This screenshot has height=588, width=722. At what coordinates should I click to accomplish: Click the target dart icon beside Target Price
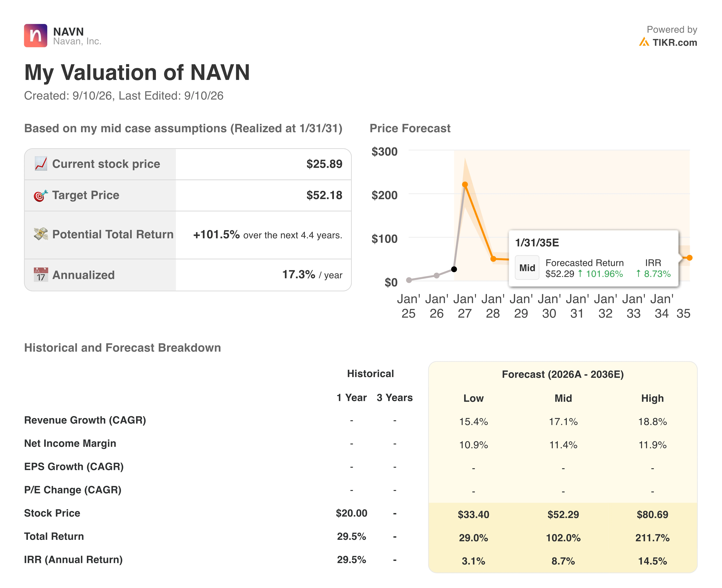click(x=41, y=195)
